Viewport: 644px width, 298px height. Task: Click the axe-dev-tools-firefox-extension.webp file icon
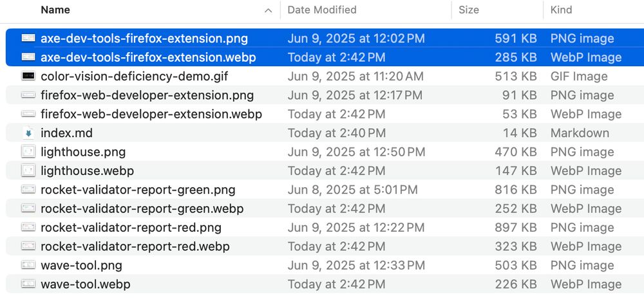pos(28,57)
